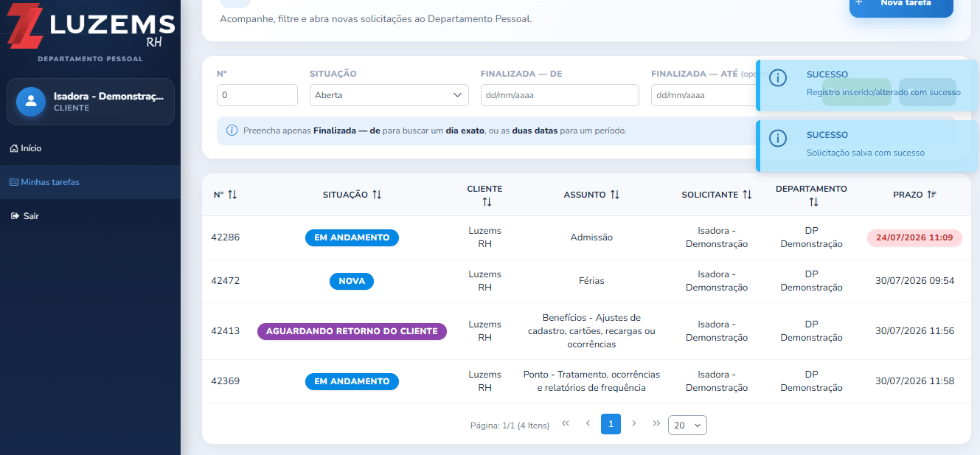This screenshot has width=980, height=455.
Task: Click task number 42369
Action: tap(225, 381)
